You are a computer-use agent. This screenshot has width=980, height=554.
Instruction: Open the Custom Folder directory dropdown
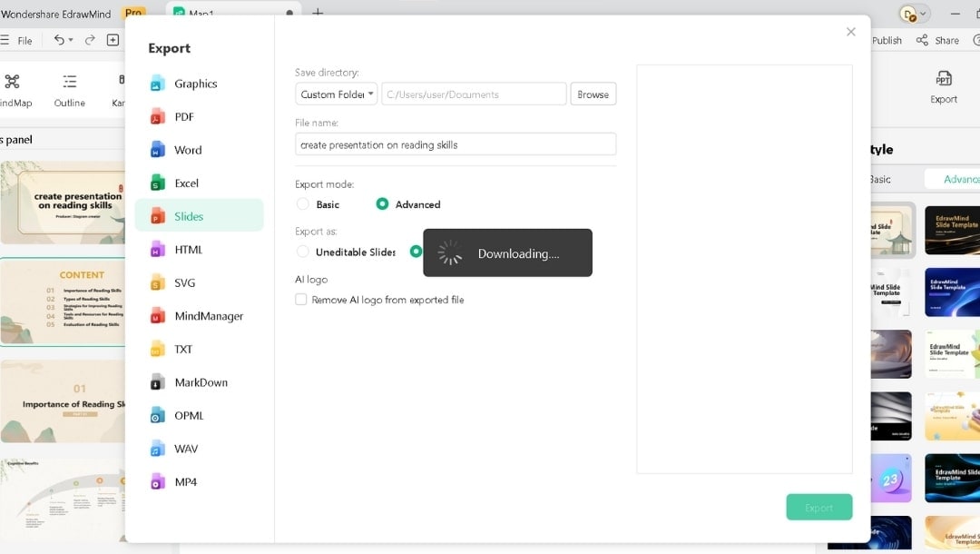click(336, 94)
